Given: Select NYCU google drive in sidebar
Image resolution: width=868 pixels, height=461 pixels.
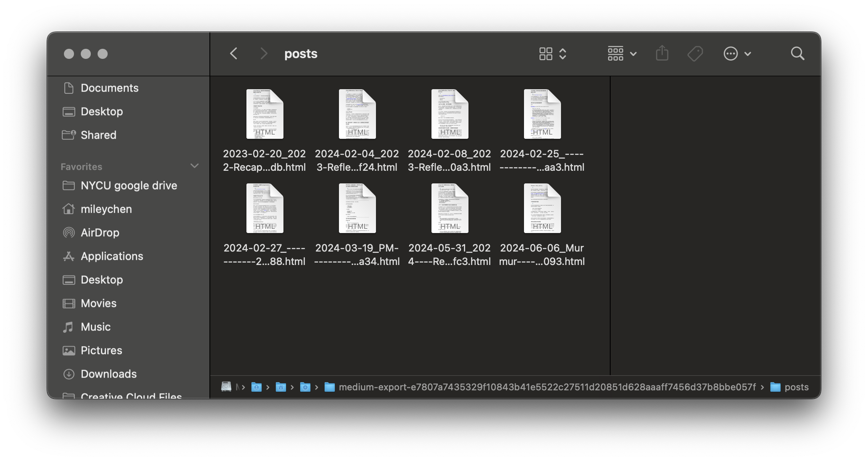Looking at the screenshot, I should click(x=128, y=185).
